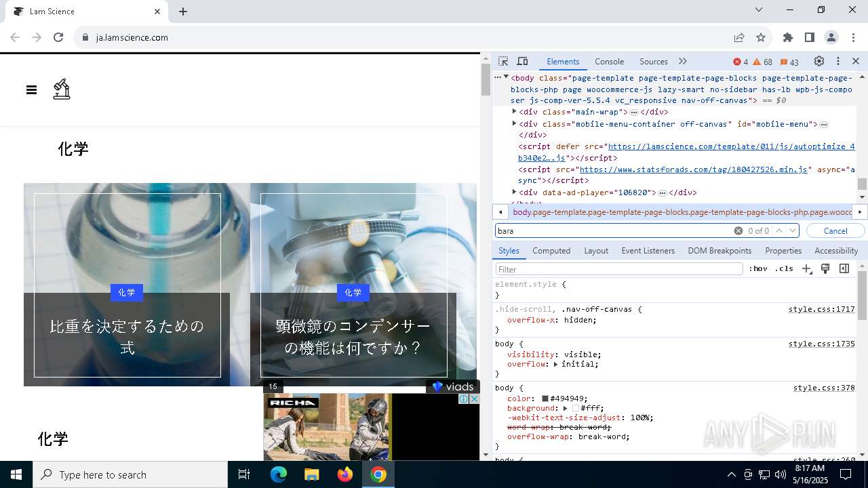Open the Accessibility tab

[x=836, y=251]
